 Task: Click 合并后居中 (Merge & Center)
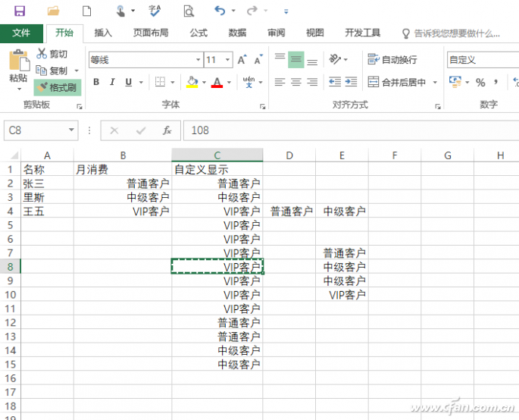pyautogui.click(x=396, y=82)
